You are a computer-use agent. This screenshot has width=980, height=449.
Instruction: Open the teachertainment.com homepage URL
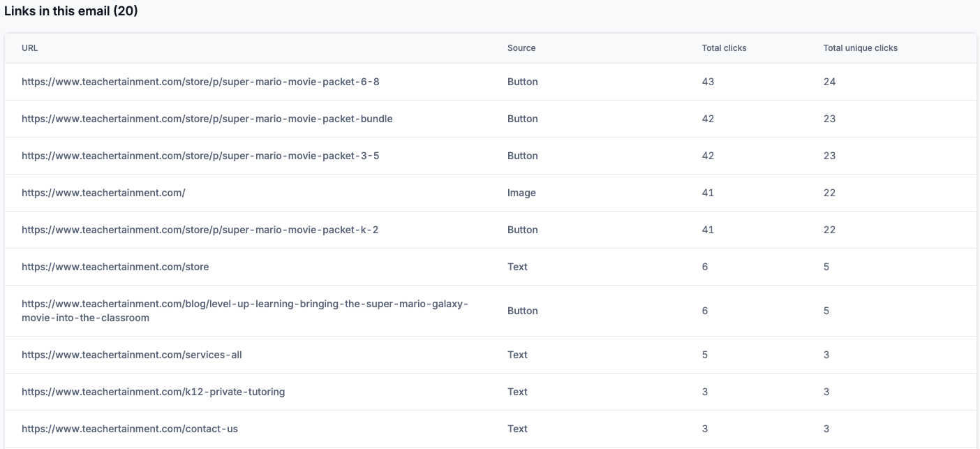pyautogui.click(x=103, y=193)
